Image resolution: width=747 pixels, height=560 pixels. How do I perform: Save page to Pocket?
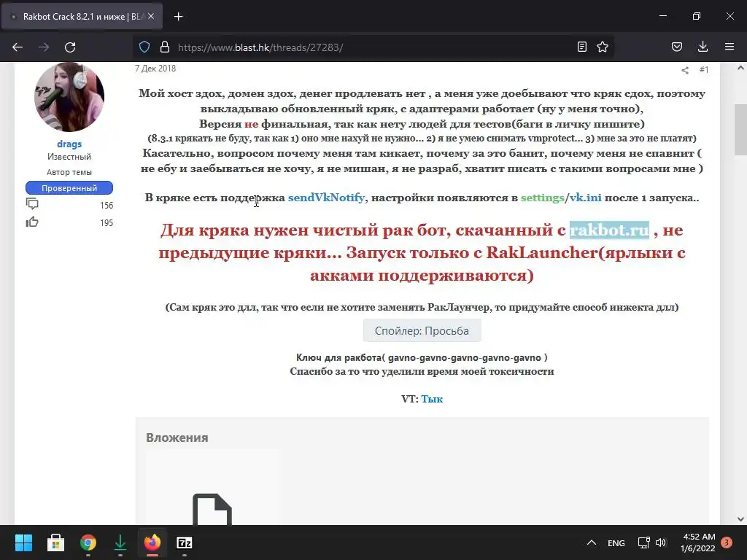676,47
